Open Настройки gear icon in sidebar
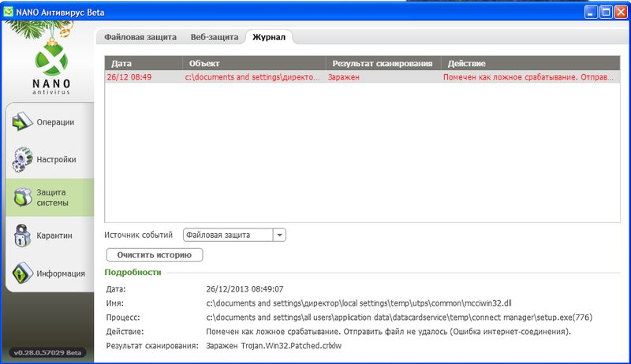Viewport: 631px width, 364px height. tap(21, 159)
